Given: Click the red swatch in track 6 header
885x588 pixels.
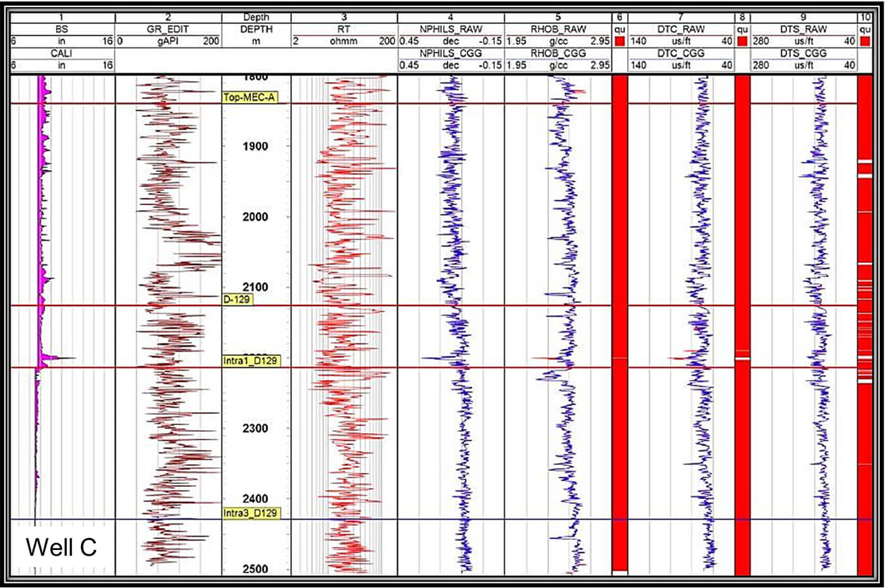Looking at the screenshot, I should (619, 41).
